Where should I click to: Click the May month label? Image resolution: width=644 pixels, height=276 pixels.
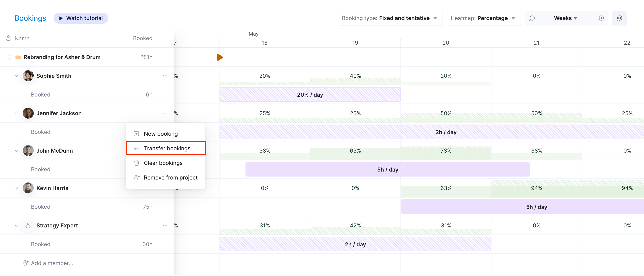click(253, 34)
